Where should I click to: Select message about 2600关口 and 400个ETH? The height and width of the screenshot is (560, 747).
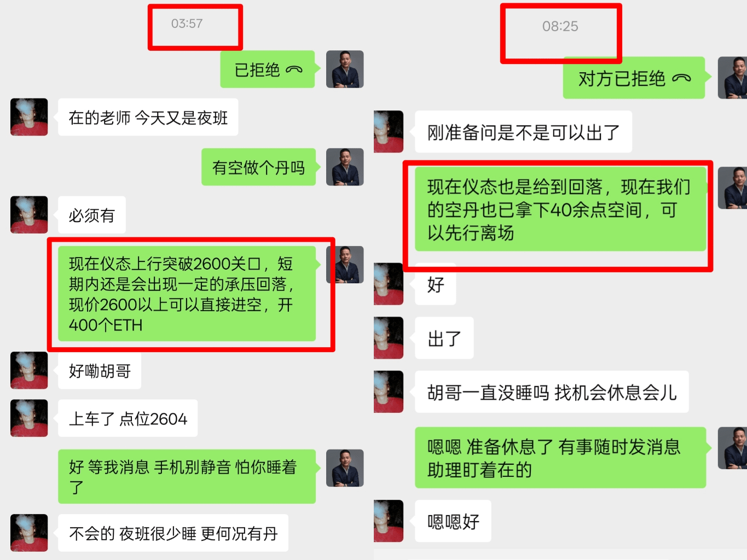(187, 294)
